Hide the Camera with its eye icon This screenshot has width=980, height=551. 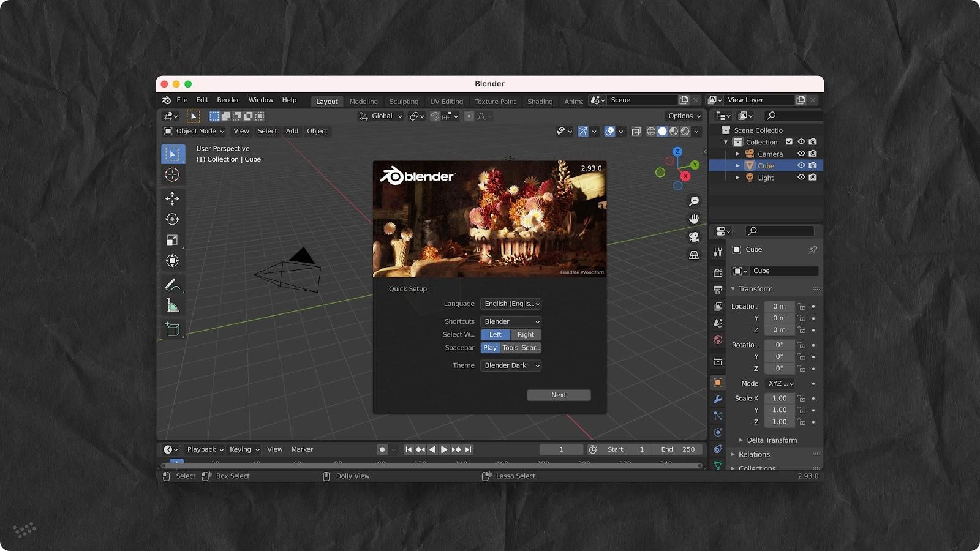point(801,154)
